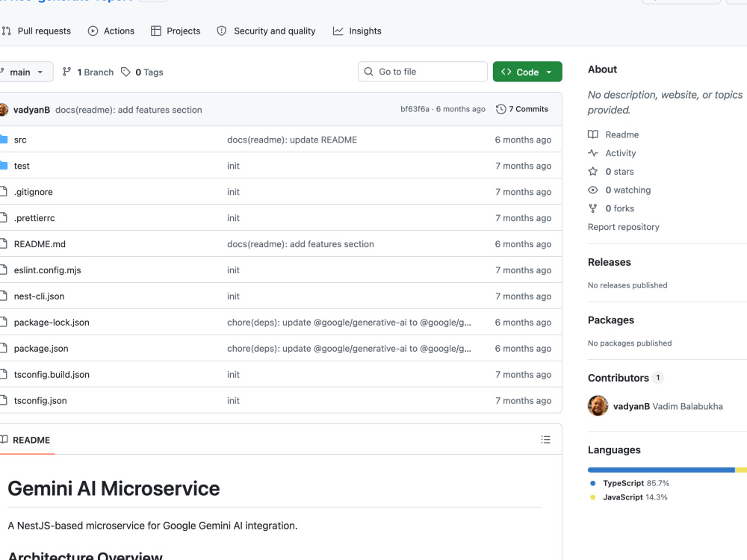Screen dimensions: 747x560
Task: Click the branch icon beside 1 Branch
Action: 66,72
